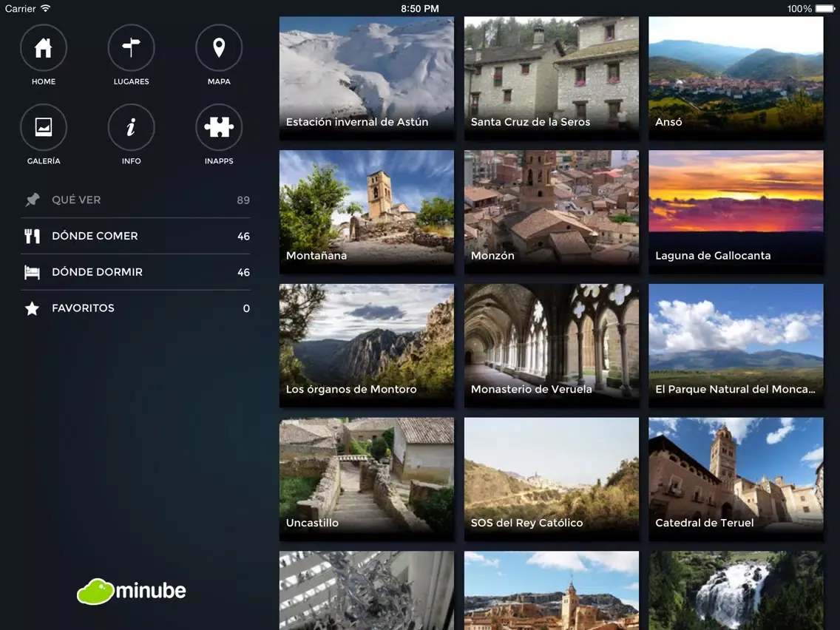Open the waterfall photo card

coord(736,590)
